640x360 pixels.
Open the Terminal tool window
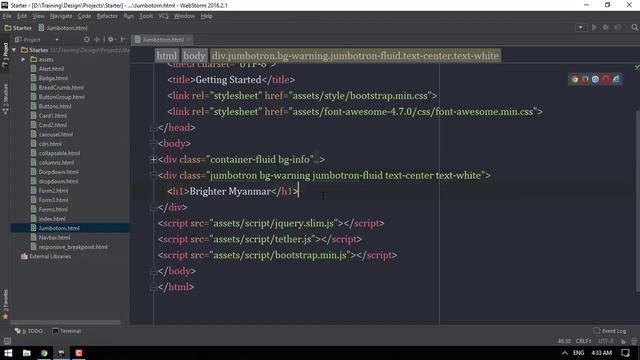point(67,331)
